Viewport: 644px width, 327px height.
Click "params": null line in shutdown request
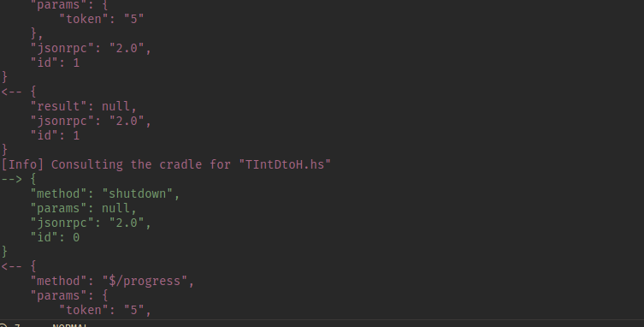[x=83, y=209]
